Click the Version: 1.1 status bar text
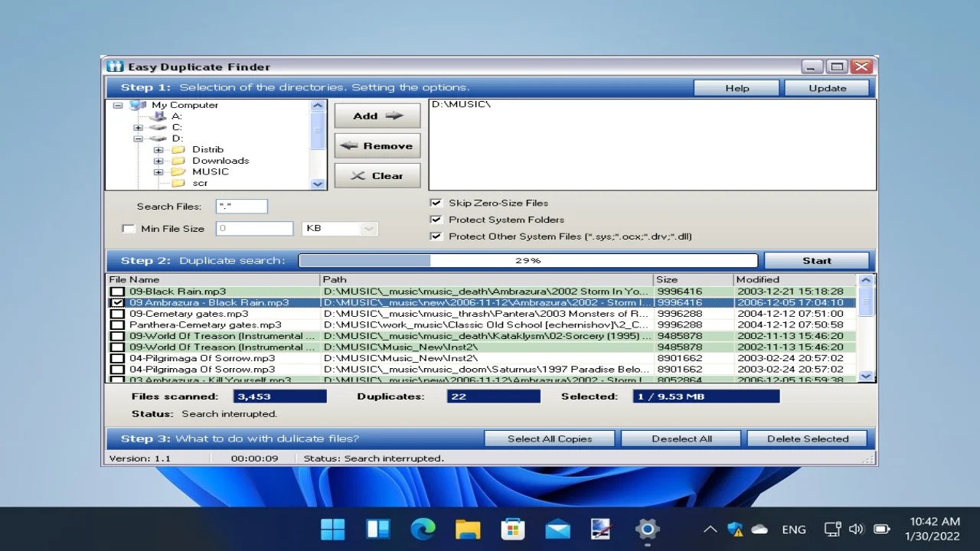 pyautogui.click(x=140, y=458)
